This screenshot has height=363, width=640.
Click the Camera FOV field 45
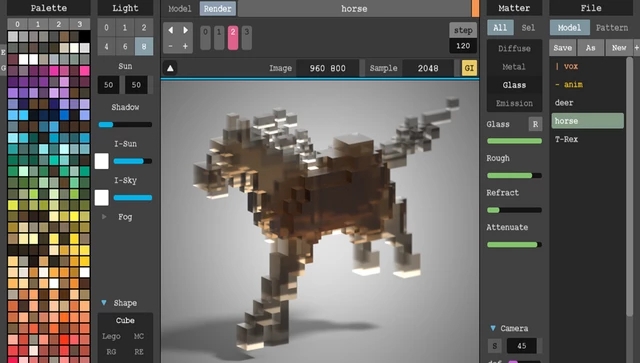click(x=522, y=346)
